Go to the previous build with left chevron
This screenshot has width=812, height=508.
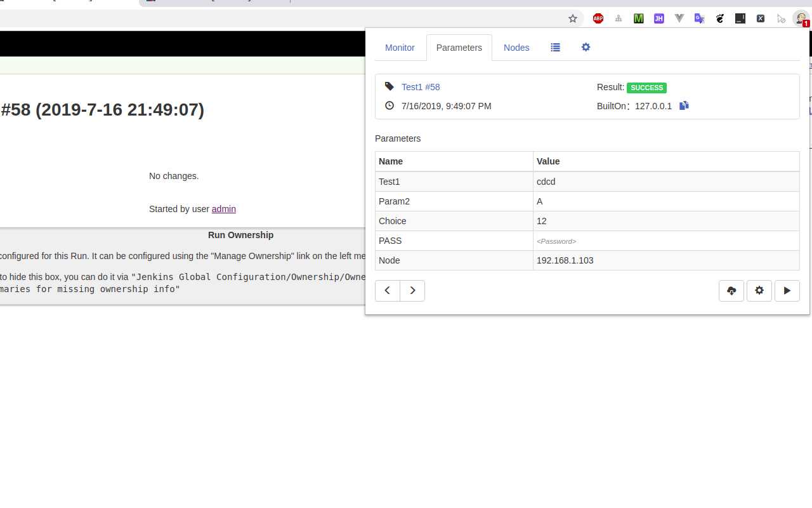tap(388, 290)
